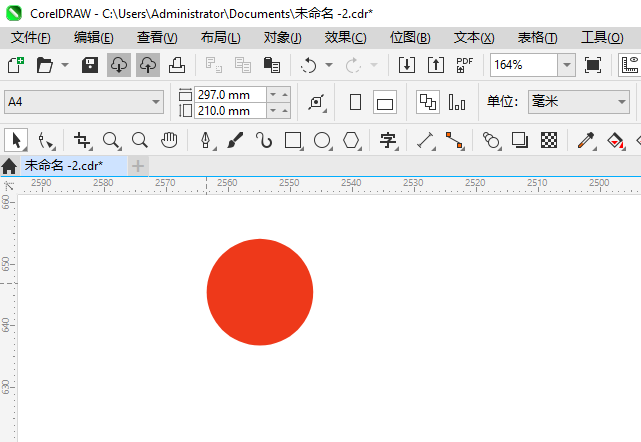Click the 297.0 mm page width field

pos(230,95)
